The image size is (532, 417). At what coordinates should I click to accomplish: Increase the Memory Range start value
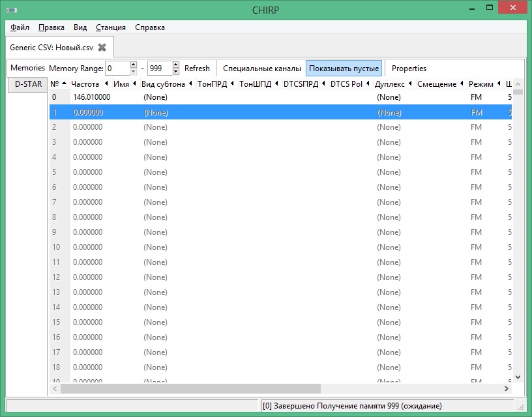pyautogui.click(x=134, y=65)
